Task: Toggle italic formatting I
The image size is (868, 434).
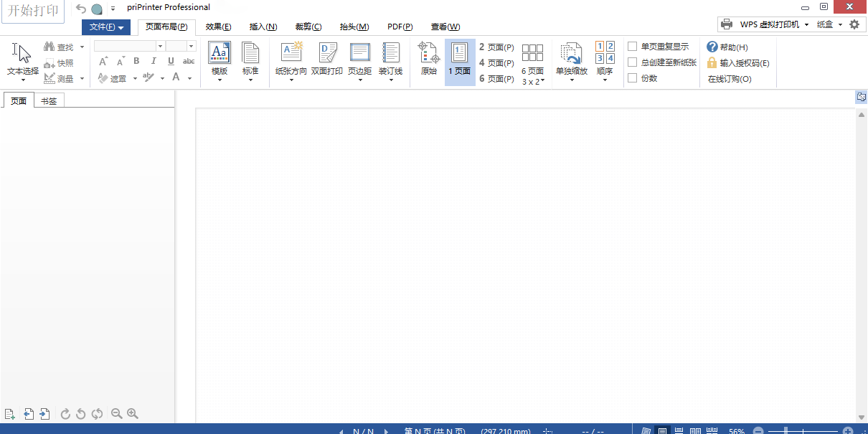Action: 154,62
